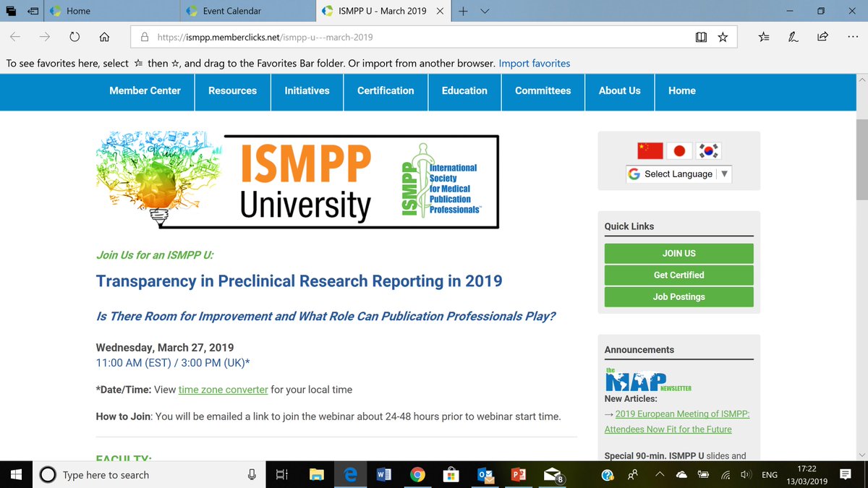The width and height of the screenshot is (868, 488).
Task: Open reading view icon in address bar
Action: 700,37
